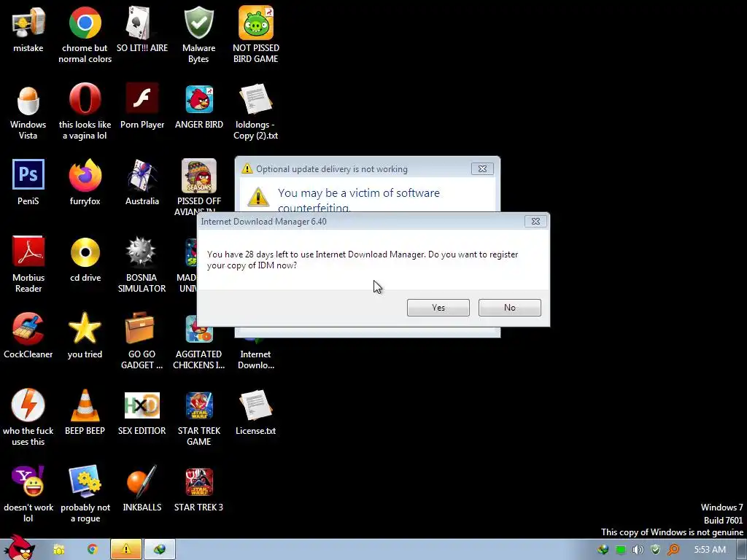Viewport: 747px width, 560px height.
Task: Switch to warning window taskbar button
Action: tap(126, 550)
